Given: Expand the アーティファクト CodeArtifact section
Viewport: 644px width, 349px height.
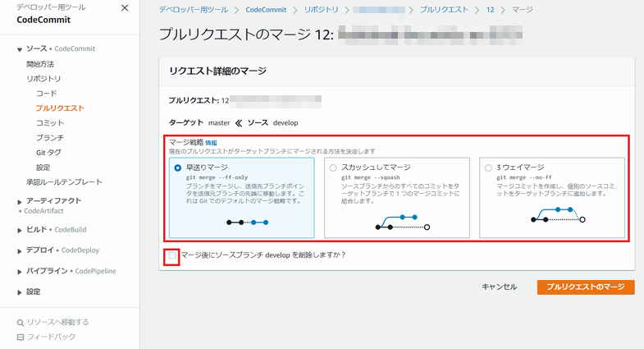Looking at the screenshot, I should [20, 202].
